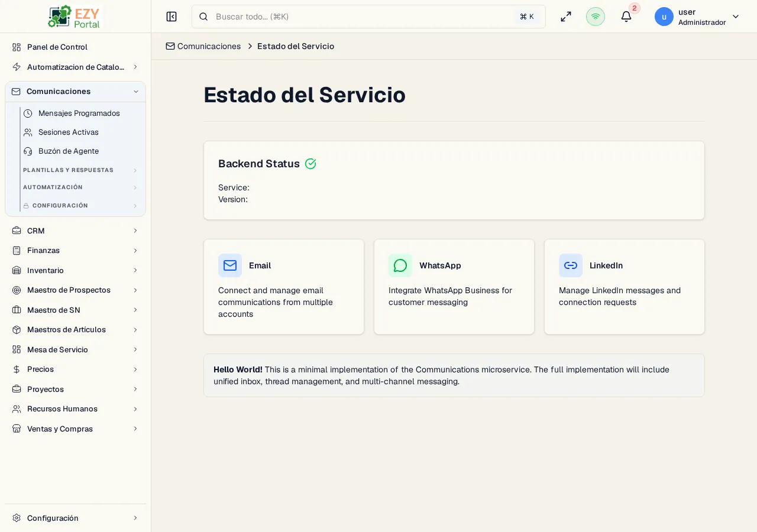This screenshot has width=757, height=532.
Task: Open Buzón de Agente
Action: tap(82, 151)
